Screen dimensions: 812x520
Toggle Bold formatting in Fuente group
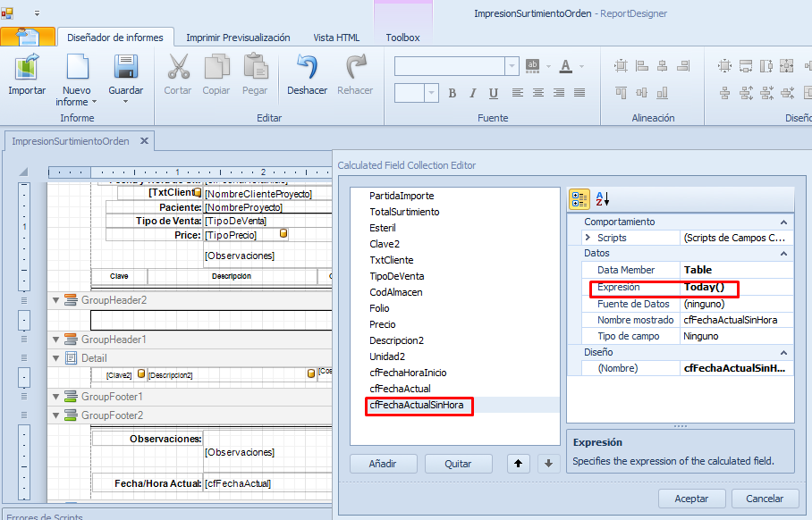[453, 93]
